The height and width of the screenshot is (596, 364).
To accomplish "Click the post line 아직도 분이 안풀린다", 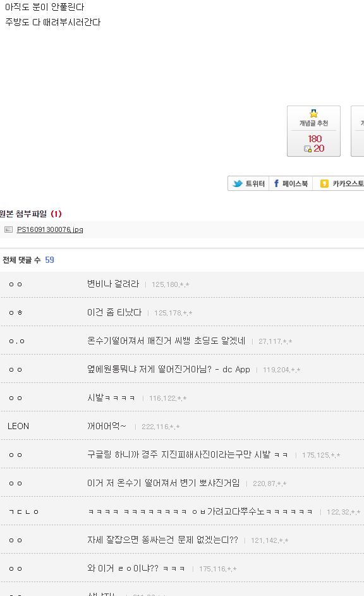I will (x=44, y=7).
